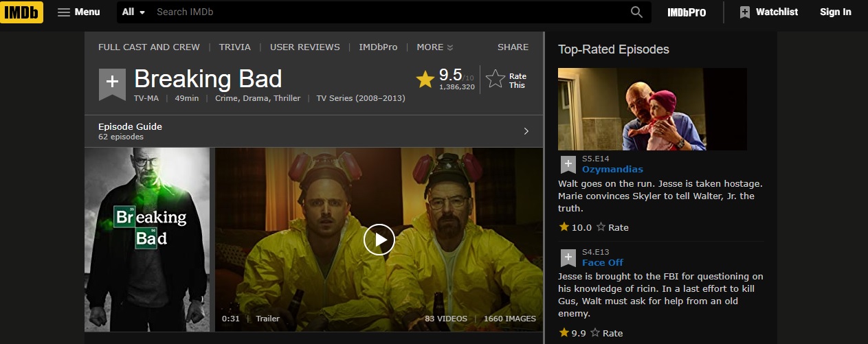
Task: Click the magnifying glass search icon
Action: pyautogui.click(x=636, y=12)
